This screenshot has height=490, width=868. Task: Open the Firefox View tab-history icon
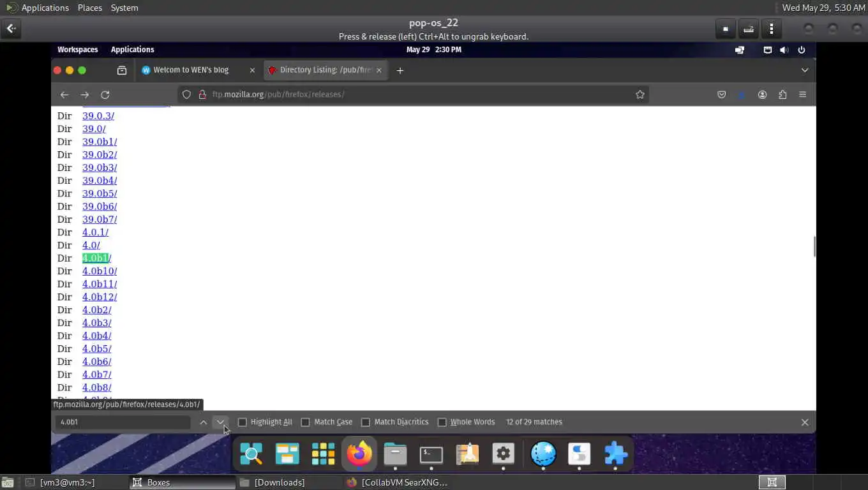pos(122,70)
